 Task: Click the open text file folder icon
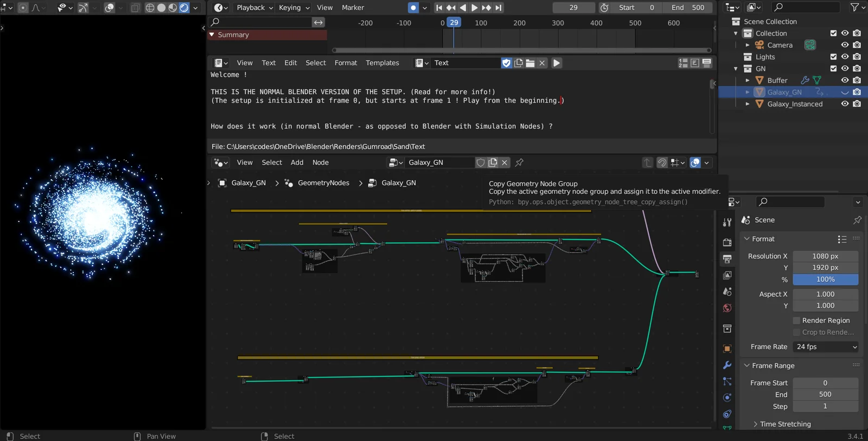click(530, 63)
